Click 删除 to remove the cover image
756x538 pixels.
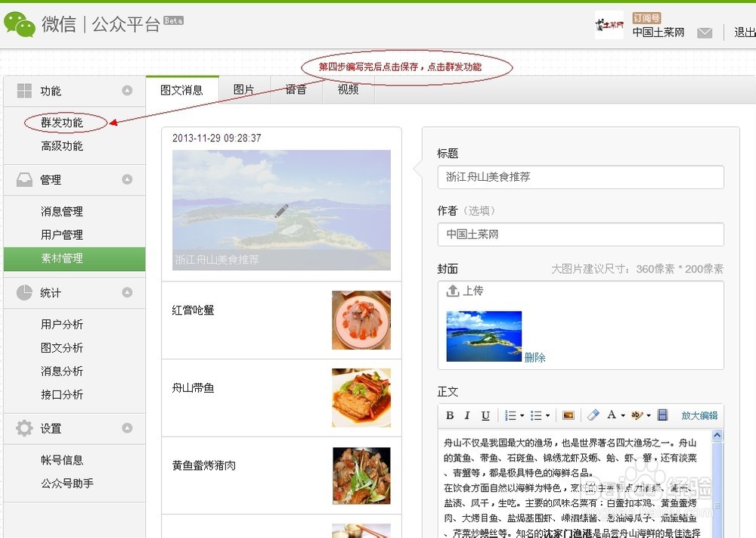[x=534, y=357]
